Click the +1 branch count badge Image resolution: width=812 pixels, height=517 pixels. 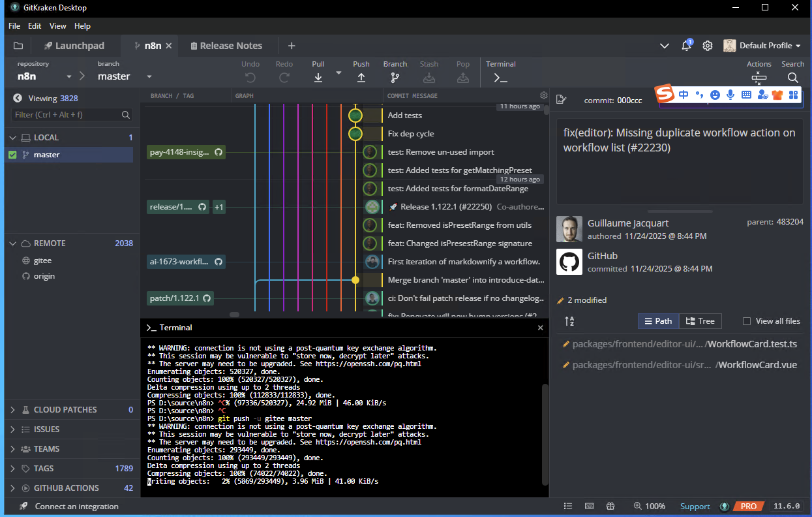click(x=219, y=207)
